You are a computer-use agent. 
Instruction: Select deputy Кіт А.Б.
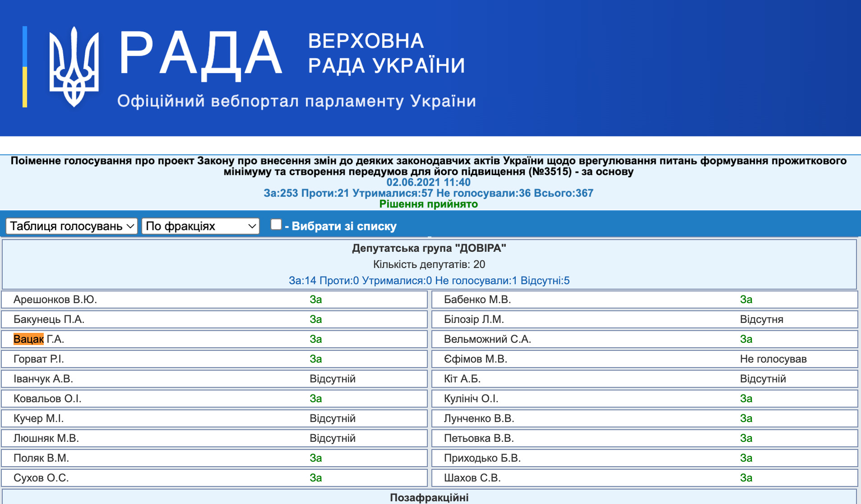pos(462,379)
